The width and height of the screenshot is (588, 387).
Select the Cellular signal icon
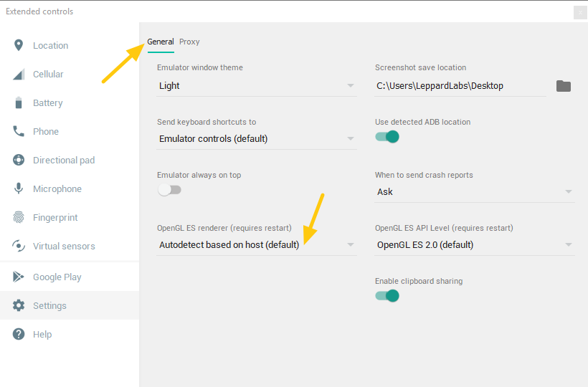(19, 75)
